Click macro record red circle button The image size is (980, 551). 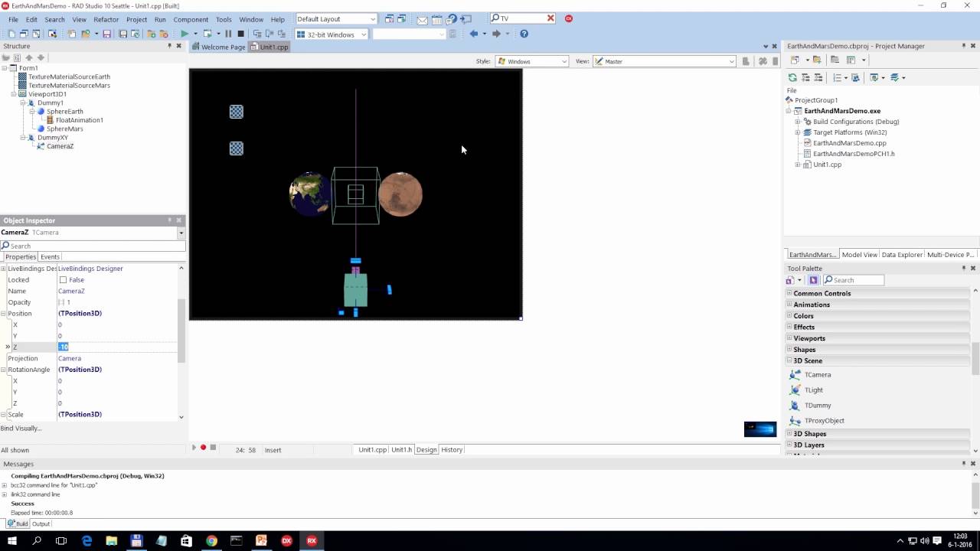(x=203, y=448)
